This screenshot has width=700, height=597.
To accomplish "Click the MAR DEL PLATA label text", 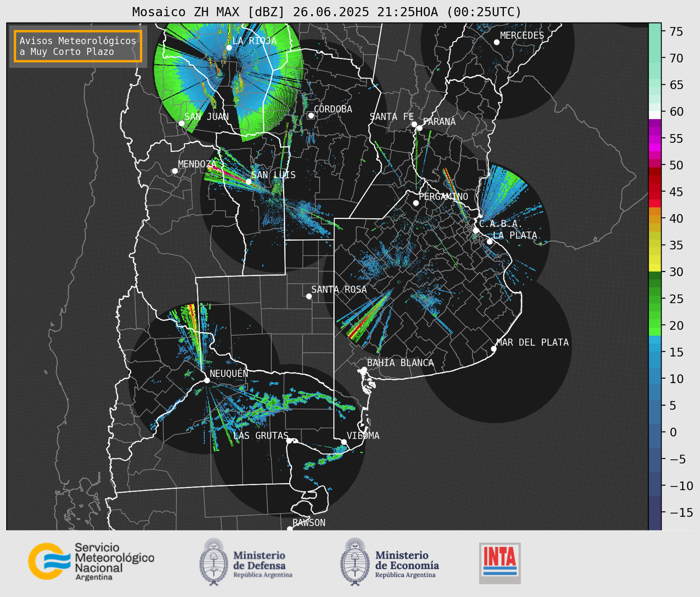I will [x=532, y=342].
